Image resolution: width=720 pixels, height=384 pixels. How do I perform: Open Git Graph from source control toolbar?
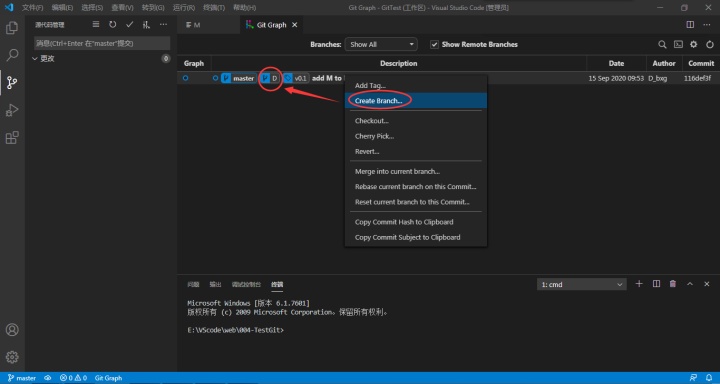[146, 25]
